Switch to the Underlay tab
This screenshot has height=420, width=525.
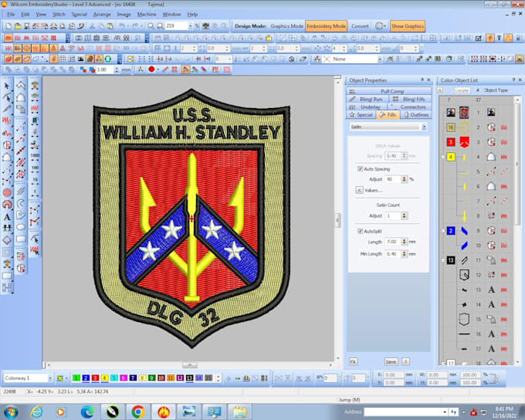click(367, 107)
